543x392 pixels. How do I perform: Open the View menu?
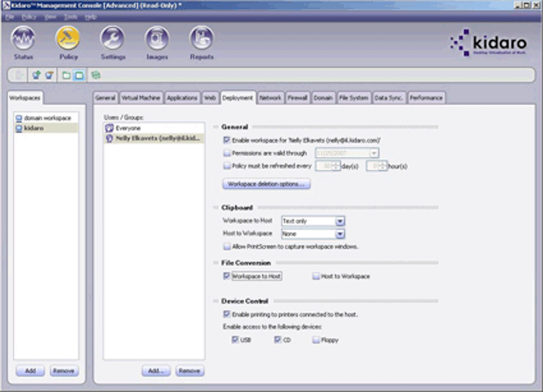50,17
